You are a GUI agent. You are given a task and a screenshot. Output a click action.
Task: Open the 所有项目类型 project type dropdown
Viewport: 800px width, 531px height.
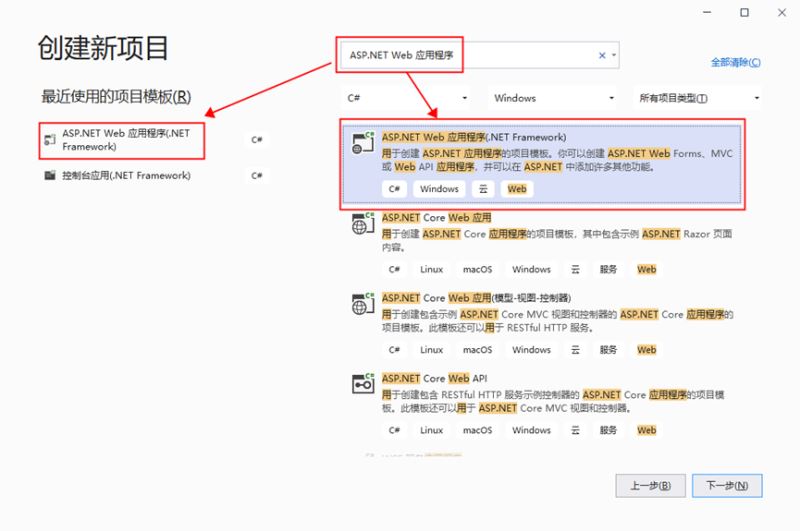[x=698, y=98]
